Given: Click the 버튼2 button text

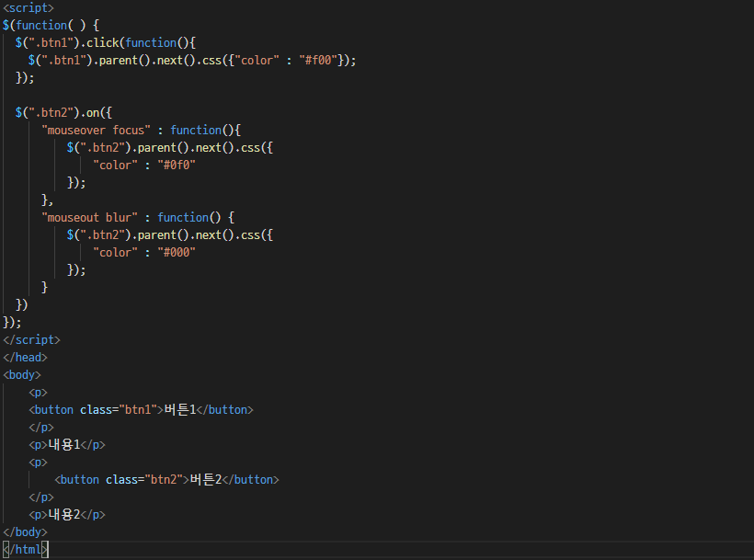Looking at the screenshot, I should pyautogui.click(x=206, y=479).
